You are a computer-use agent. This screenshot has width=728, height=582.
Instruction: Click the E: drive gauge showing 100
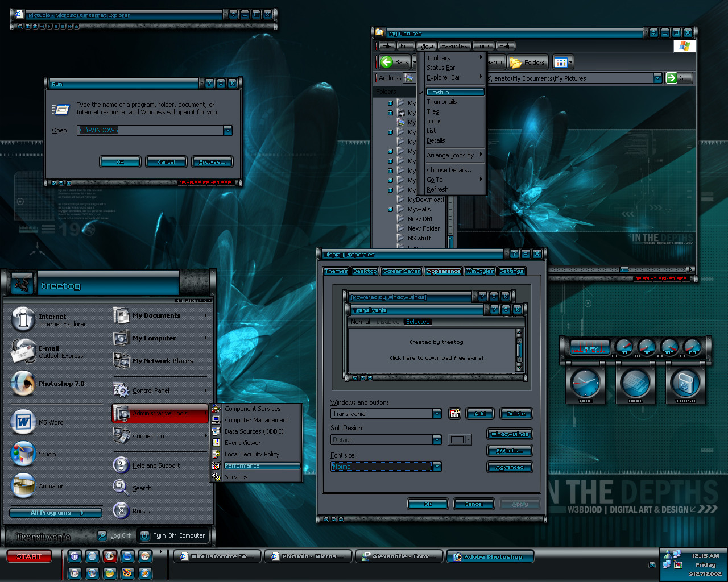click(x=669, y=347)
